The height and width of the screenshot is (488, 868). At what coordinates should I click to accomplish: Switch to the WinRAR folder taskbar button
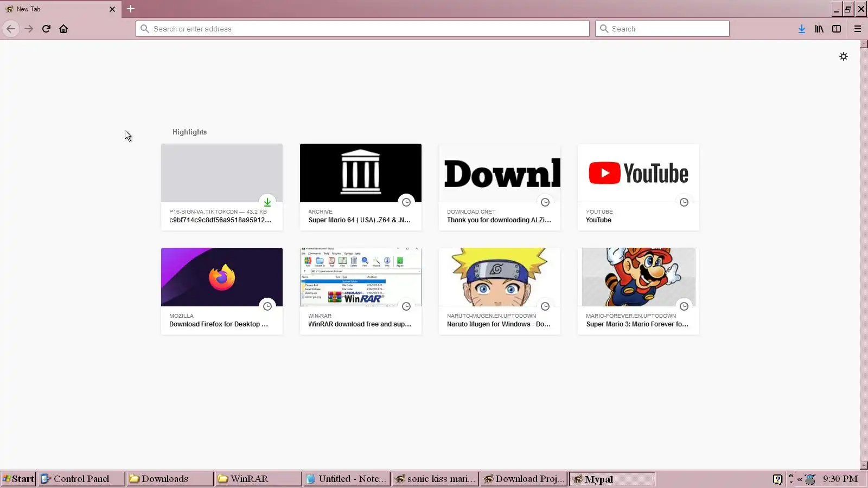pyautogui.click(x=258, y=479)
